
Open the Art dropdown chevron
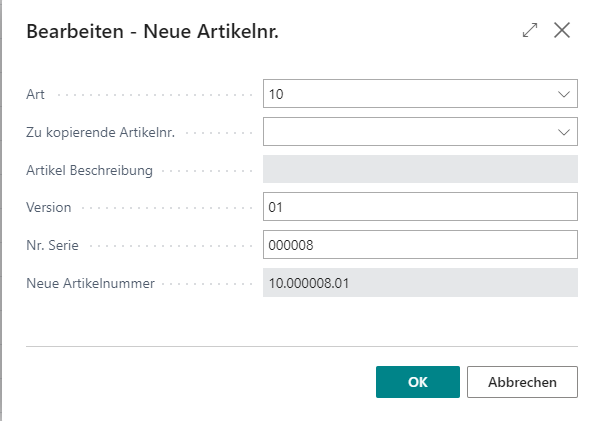click(x=564, y=94)
